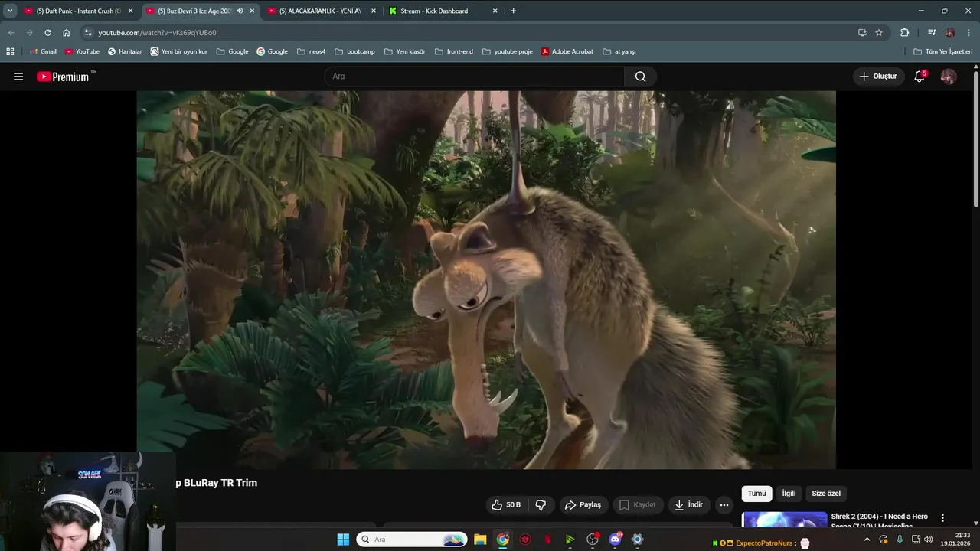Toggle microphone icon in system tray
The height and width of the screenshot is (551, 980).
[900, 540]
